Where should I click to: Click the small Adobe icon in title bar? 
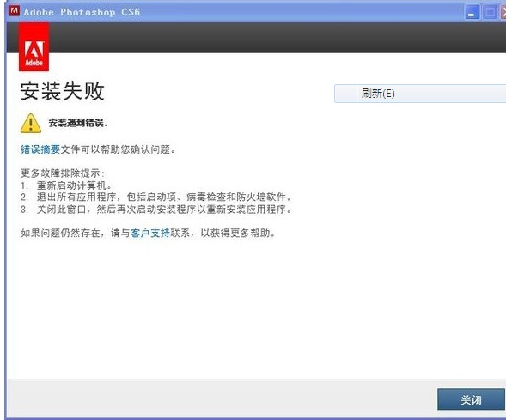14,11
